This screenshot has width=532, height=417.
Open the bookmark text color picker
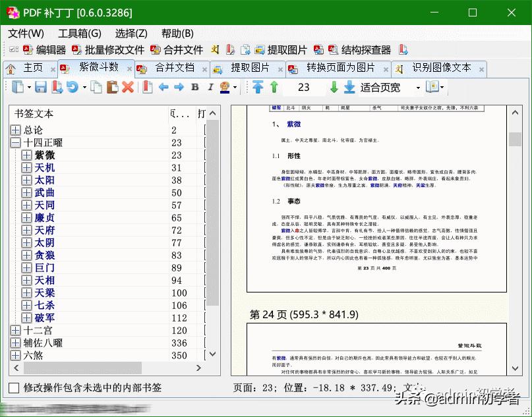tap(224, 87)
